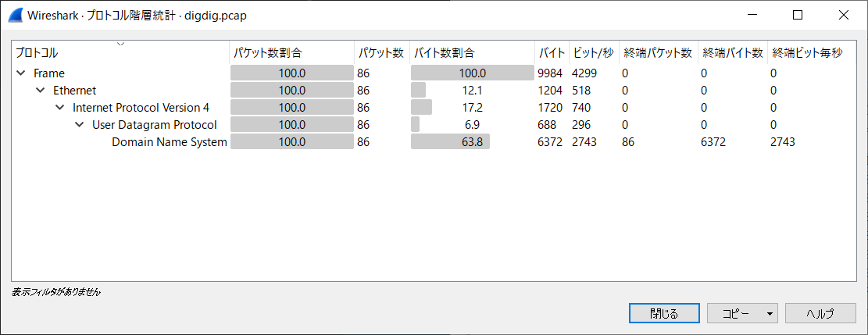The width and height of the screenshot is (868, 335).
Task: Collapse the User Datagram Protocol row
Action: click(79, 125)
